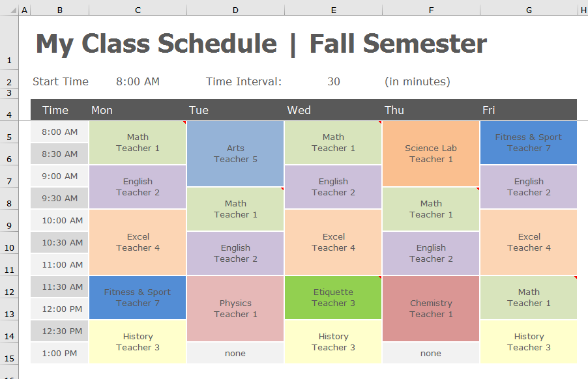The image size is (588, 379).
Task: Select the Friday Excel Teacher 4 block
Action: tap(529, 242)
